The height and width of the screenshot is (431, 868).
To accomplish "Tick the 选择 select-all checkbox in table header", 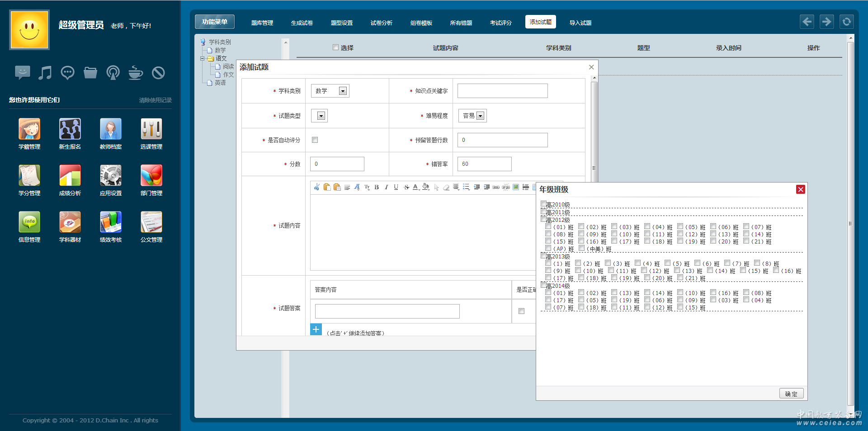I will coord(335,47).
